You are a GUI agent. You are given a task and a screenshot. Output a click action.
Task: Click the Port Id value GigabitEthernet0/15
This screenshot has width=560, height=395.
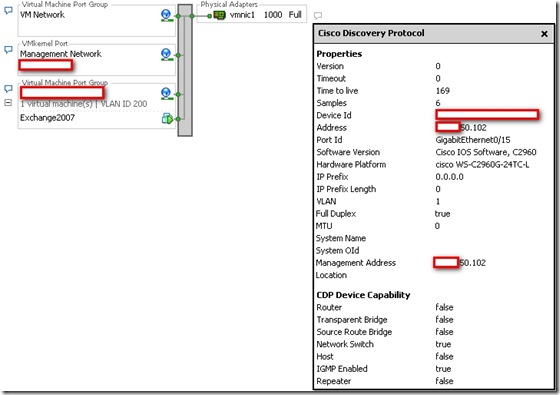pyautogui.click(x=472, y=140)
